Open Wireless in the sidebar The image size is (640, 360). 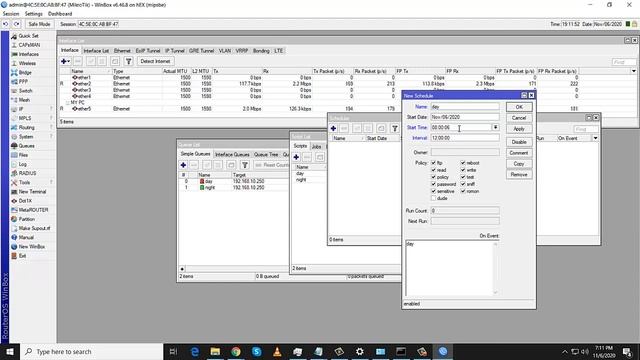point(27,63)
